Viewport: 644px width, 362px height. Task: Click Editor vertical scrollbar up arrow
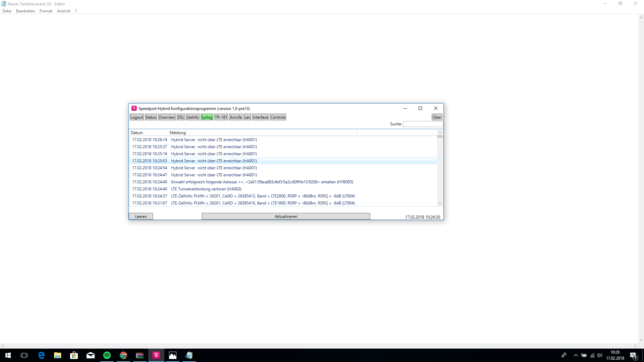point(641,17)
